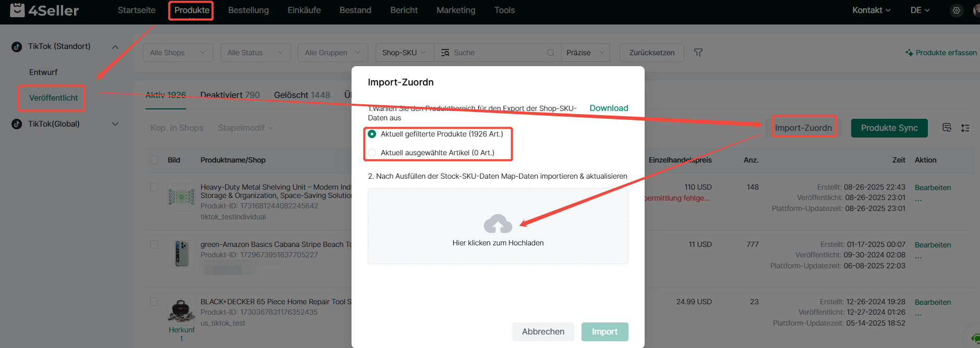This screenshot has width=980, height=348.
Task: Click the TikTok (Standort) sidebar icon
Action: pos(17,46)
